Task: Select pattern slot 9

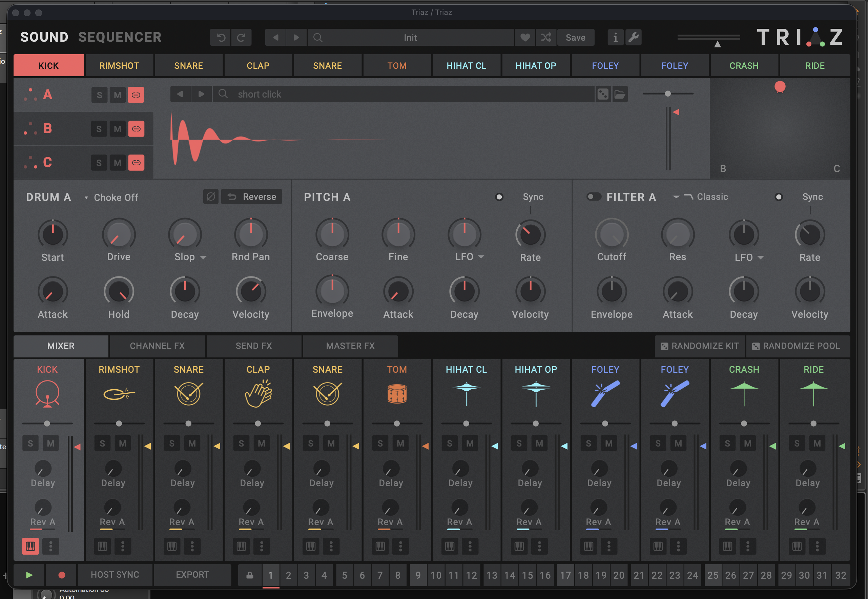Action: click(x=418, y=575)
